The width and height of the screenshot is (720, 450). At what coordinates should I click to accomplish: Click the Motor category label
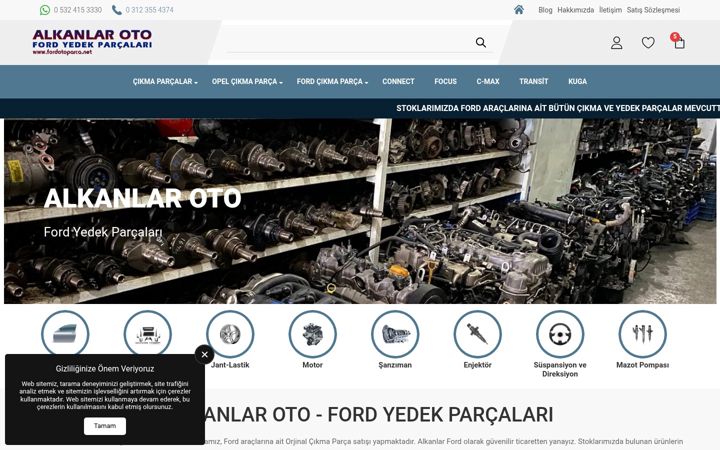point(313,365)
